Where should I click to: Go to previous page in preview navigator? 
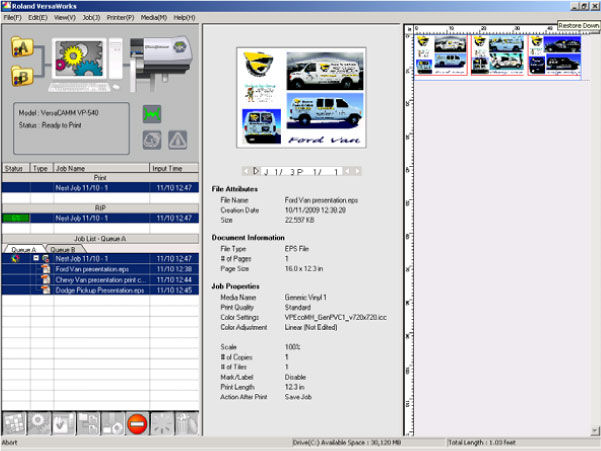coord(347,171)
